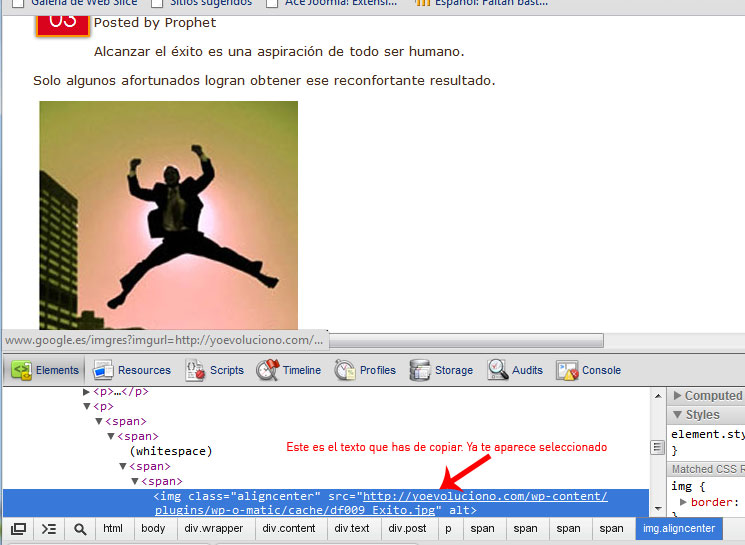Select img.aligncenter in the breadcrumb bar
Image resolution: width=745 pixels, height=545 pixels.
pos(679,528)
